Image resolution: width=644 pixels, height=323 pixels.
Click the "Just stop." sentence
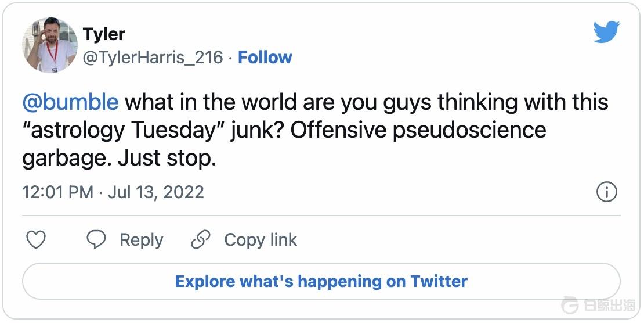[x=167, y=158]
